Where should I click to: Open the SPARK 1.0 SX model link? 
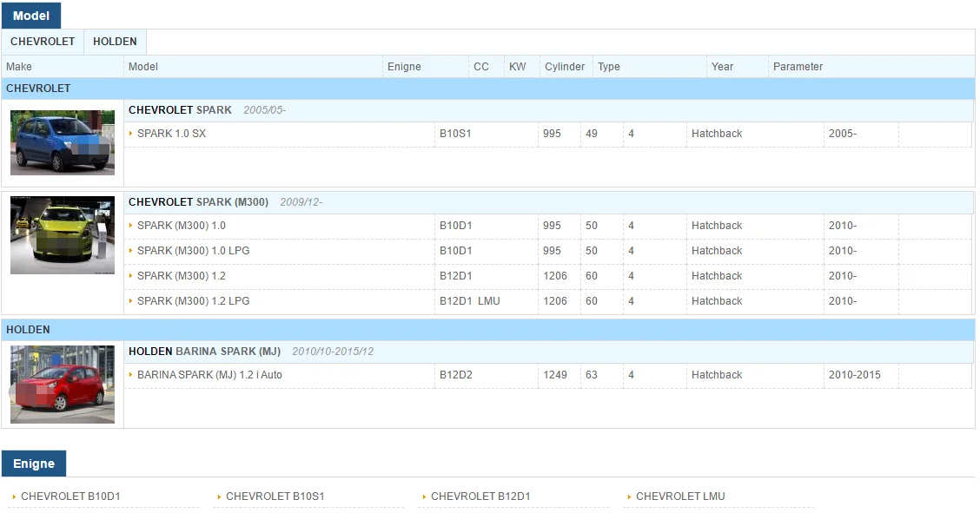171,134
